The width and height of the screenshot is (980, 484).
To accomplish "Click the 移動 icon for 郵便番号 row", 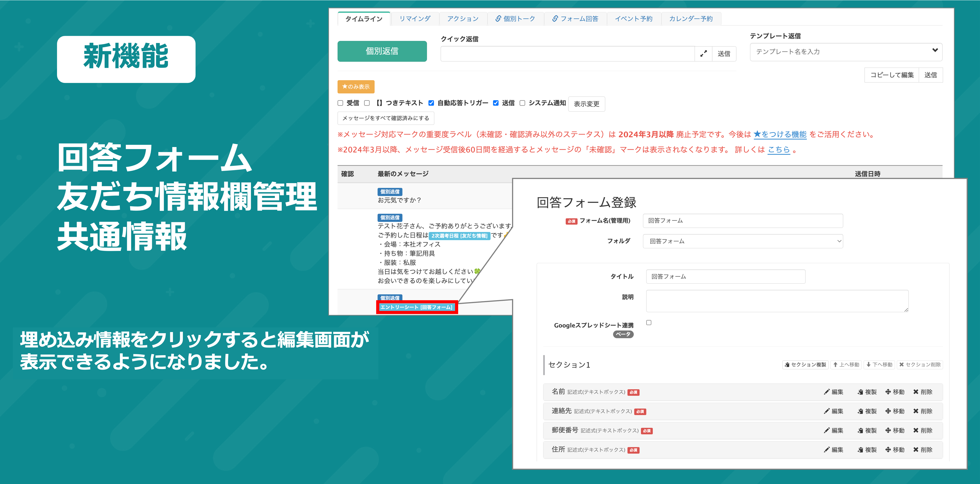I will pyautogui.click(x=888, y=430).
